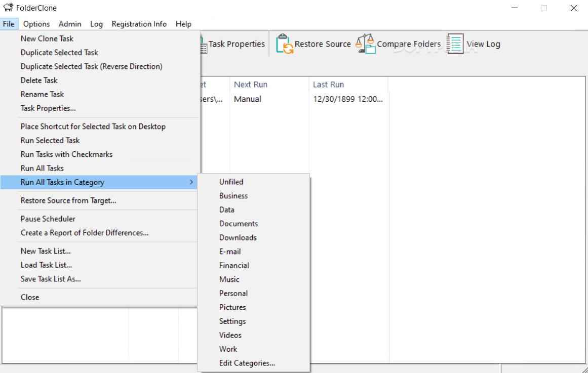The height and width of the screenshot is (373, 588).
Task: Click the View Log document icon
Action: (x=455, y=44)
